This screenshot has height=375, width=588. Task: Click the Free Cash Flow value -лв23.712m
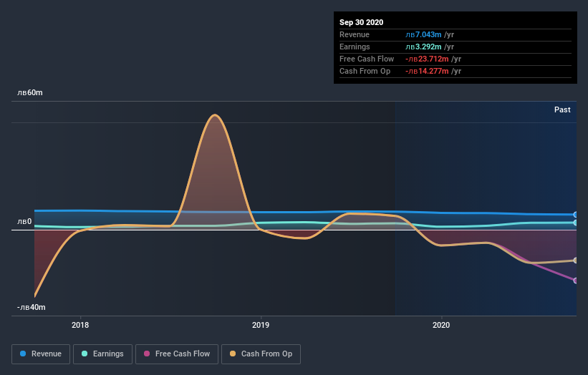tap(427, 59)
